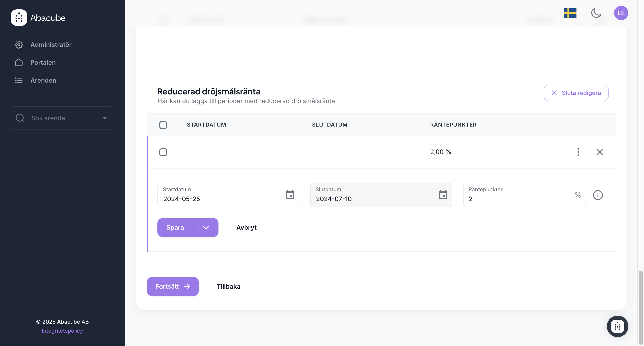Viewport: 644px width, 346px height.
Task: Remove the 2,00 % row with X
Action: pyautogui.click(x=600, y=152)
